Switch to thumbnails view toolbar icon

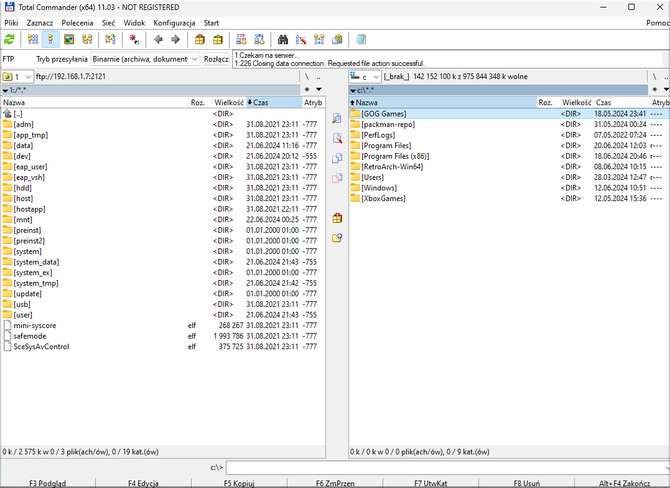69,40
